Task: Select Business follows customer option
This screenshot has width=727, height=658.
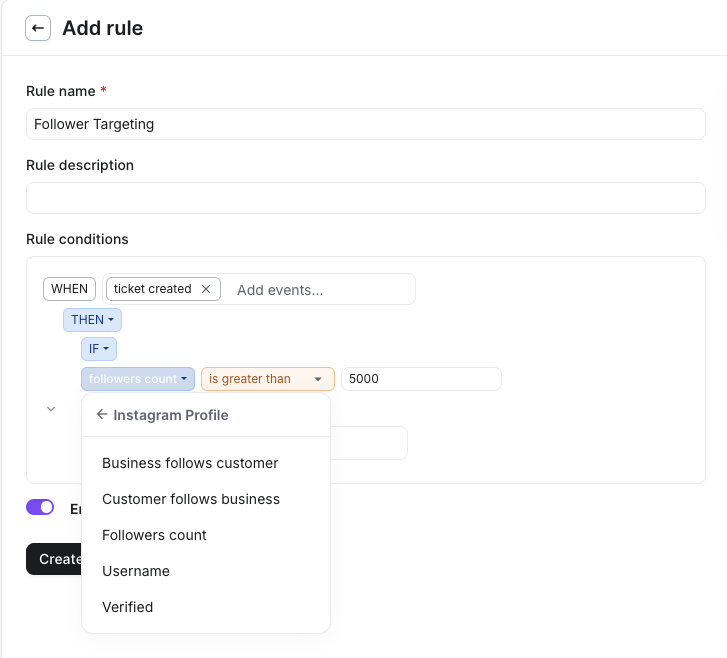Action: pyautogui.click(x=190, y=463)
